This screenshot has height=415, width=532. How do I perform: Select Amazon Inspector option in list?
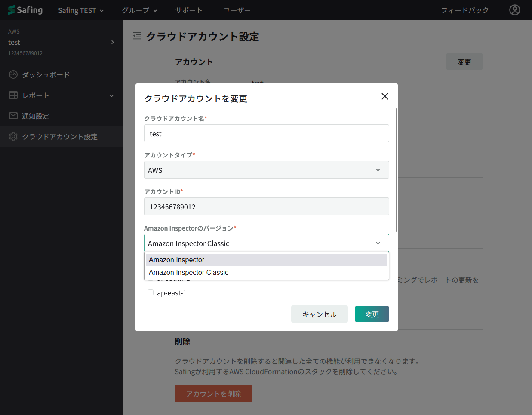(x=266, y=260)
